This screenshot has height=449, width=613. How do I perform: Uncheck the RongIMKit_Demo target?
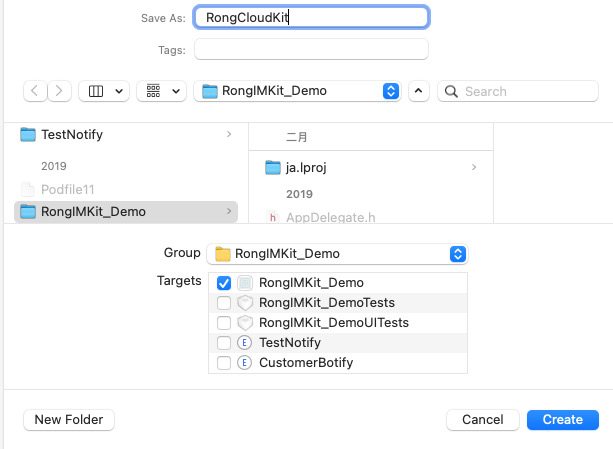(224, 283)
